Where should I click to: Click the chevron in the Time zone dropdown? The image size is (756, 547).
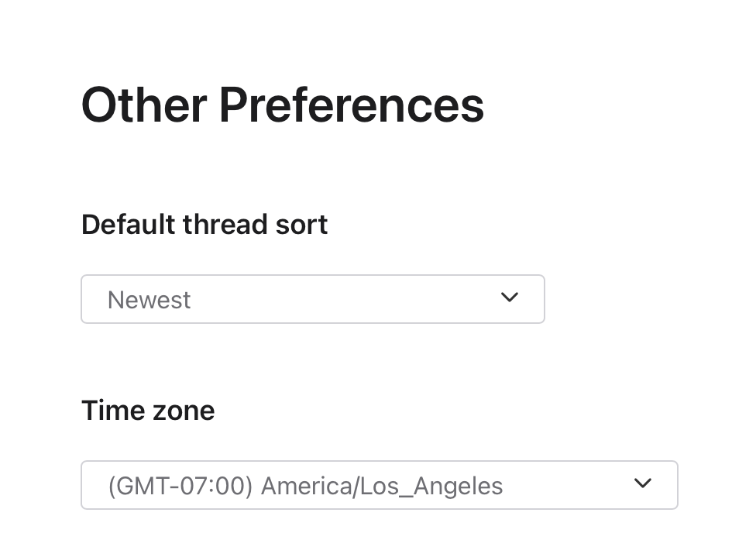[x=642, y=483]
